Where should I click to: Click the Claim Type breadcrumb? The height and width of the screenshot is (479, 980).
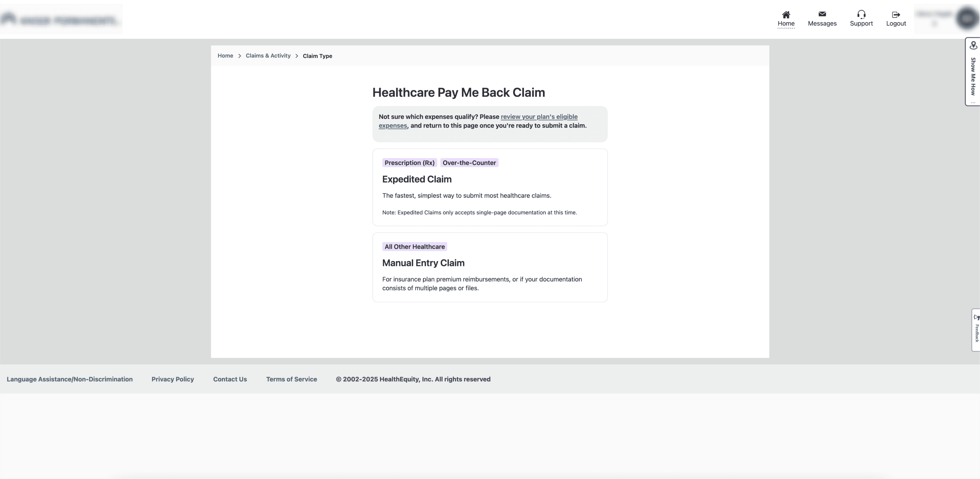coord(317,56)
